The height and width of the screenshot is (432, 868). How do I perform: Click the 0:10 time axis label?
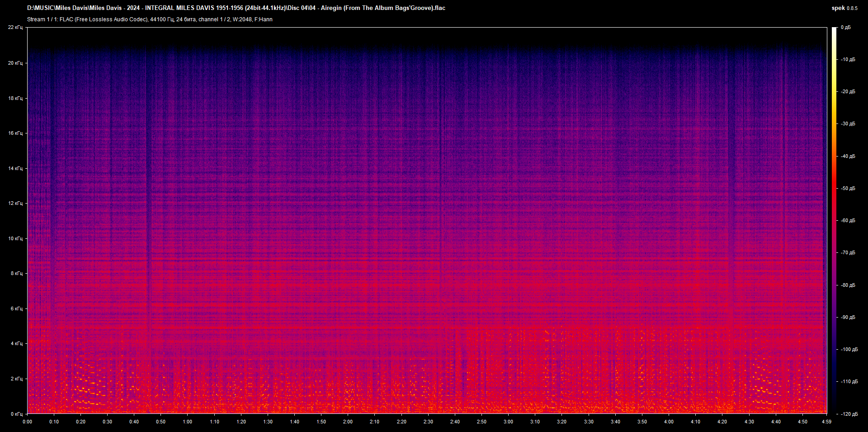coord(54,422)
